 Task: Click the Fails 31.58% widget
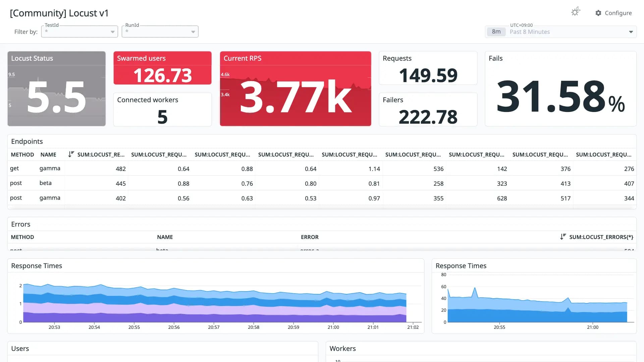coord(560,88)
